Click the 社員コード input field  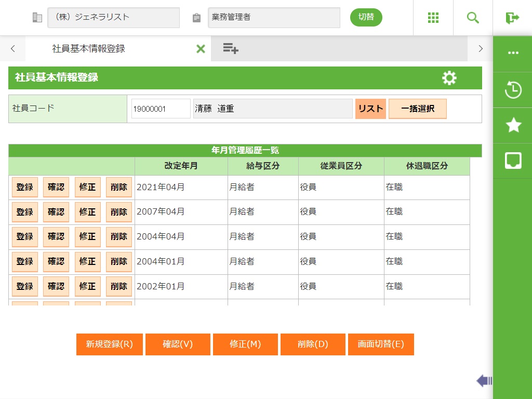pyautogui.click(x=161, y=109)
